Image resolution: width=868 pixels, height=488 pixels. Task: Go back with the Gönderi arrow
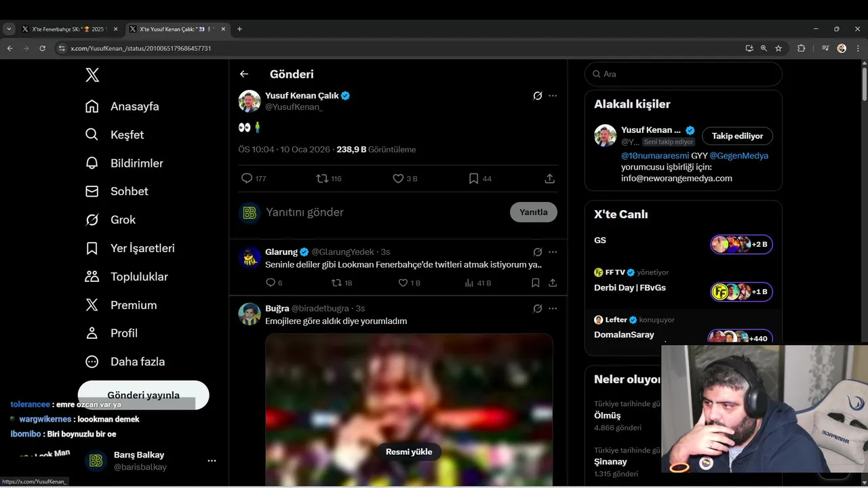(244, 74)
